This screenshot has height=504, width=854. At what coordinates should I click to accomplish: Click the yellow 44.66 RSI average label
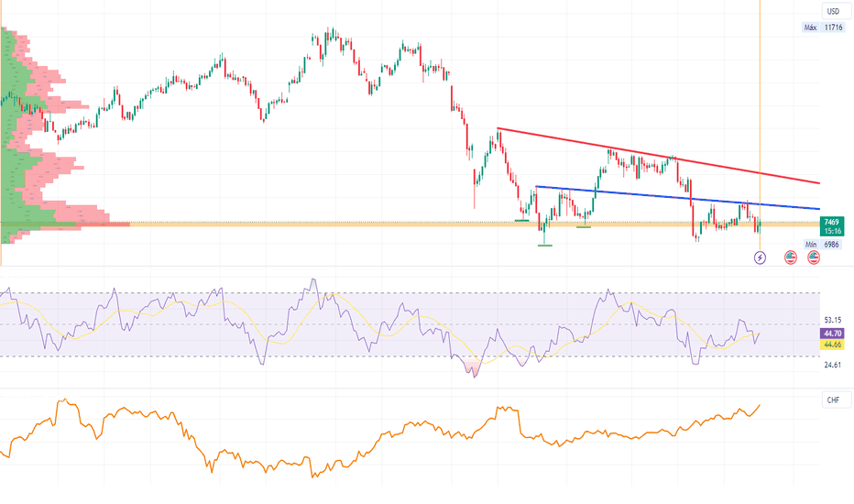pos(833,345)
